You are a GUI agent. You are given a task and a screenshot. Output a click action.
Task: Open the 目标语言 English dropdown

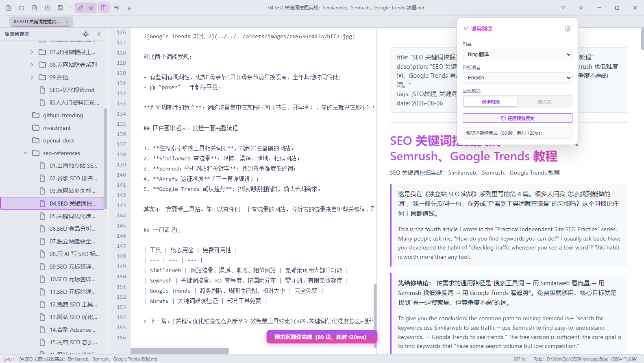click(x=517, y=78)
